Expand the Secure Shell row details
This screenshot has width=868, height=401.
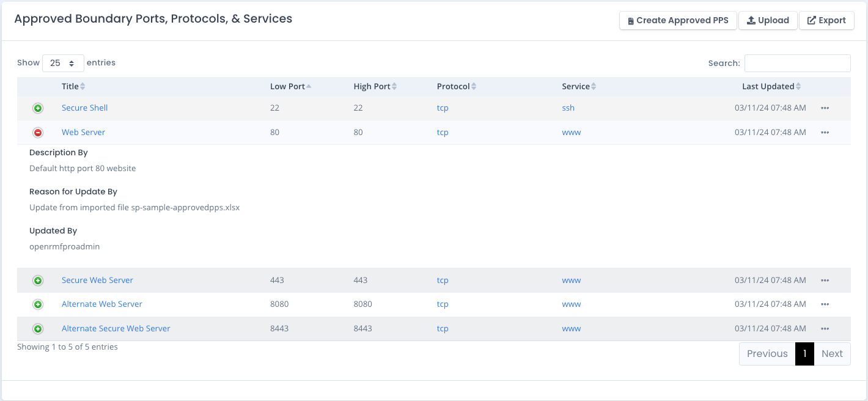point(38,108)
